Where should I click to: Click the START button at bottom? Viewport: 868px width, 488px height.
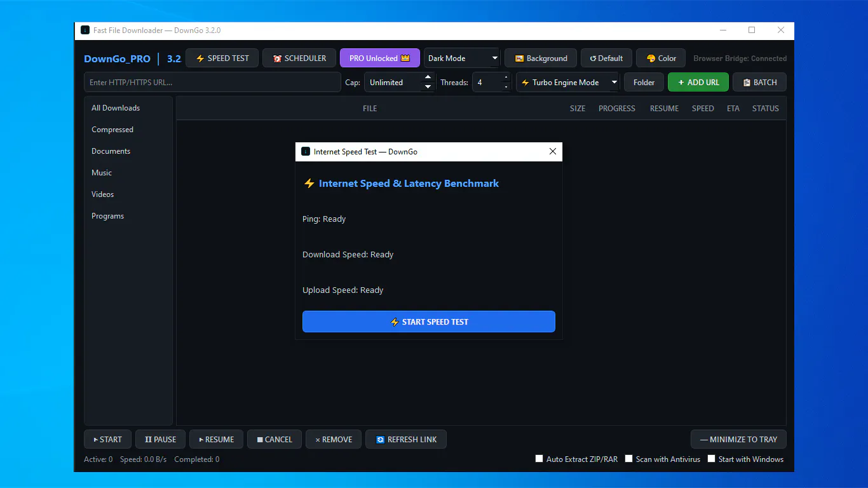click(x=107, y=439)
